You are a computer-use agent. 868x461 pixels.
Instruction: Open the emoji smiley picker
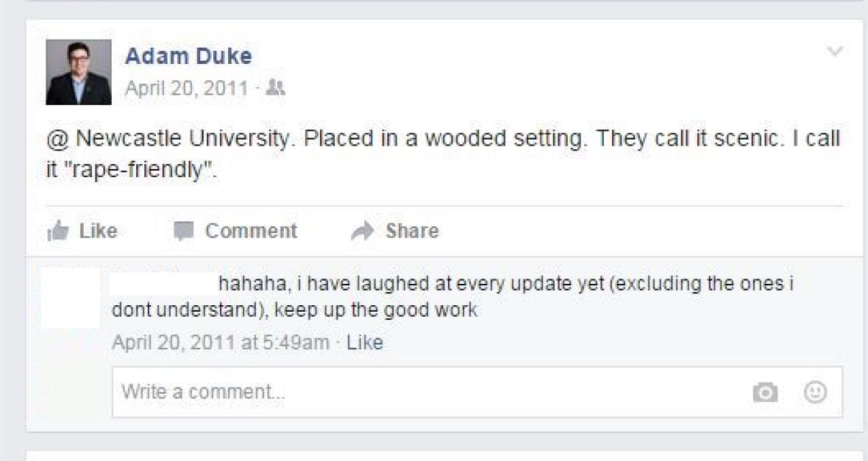pyautogui.click(x=816, y=393)
